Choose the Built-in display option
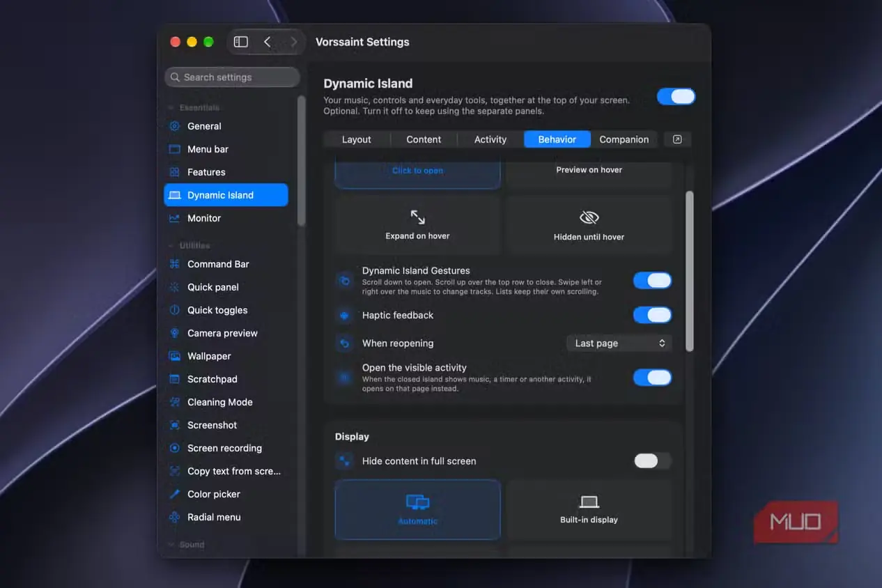Image resolution: width=882 pixels, height=588 pixels. [589, 509]
